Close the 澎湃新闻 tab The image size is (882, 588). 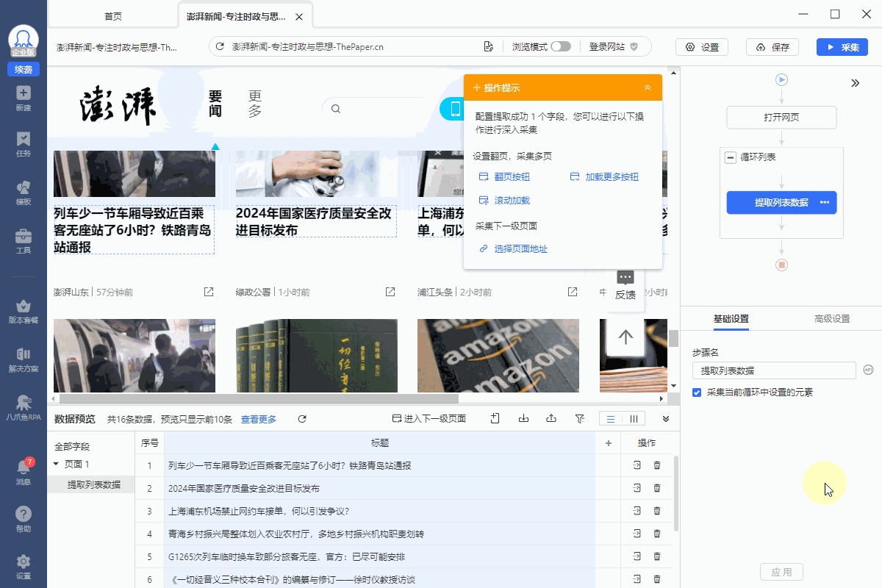point(298,16)
